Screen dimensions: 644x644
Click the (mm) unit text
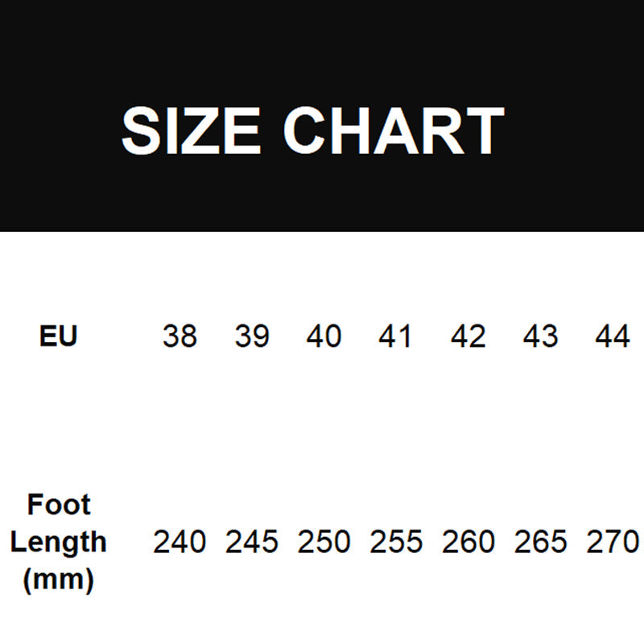click(x=59, y=578)
